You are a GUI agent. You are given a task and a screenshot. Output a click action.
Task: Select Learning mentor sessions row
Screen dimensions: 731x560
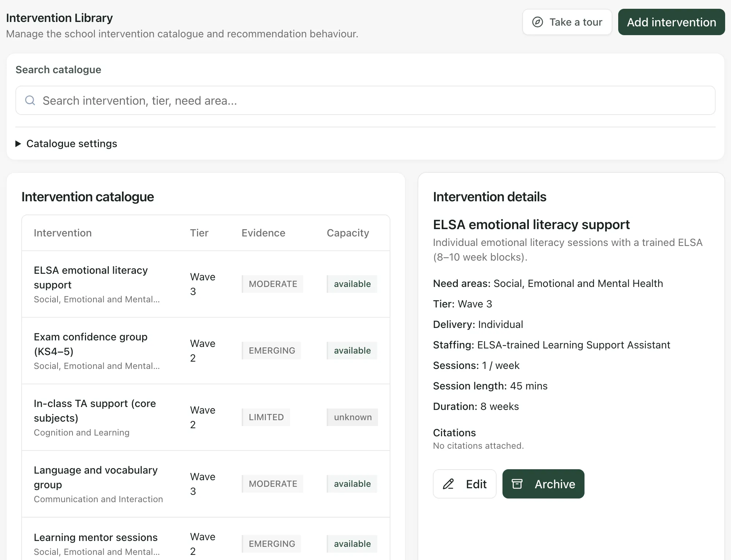206,539
